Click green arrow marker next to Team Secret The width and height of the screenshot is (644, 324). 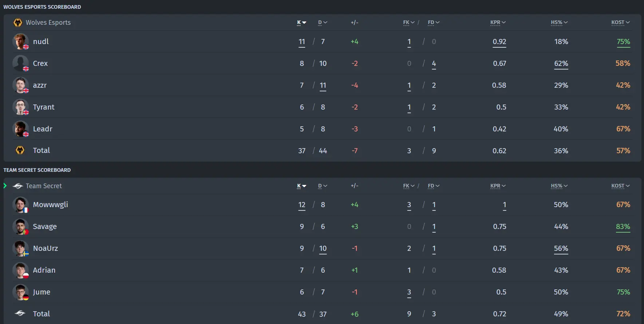5,186
